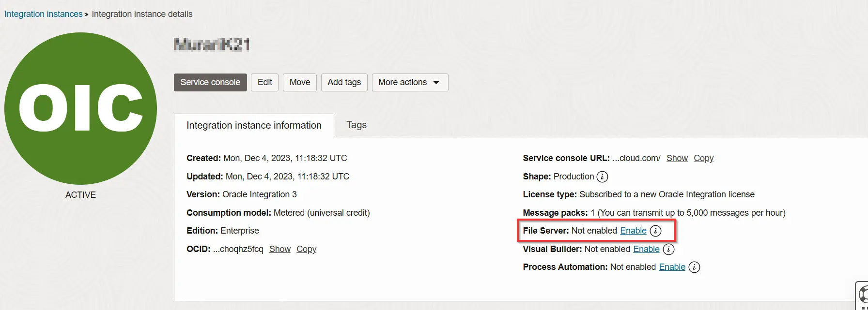Click the green OIC instance logo
Viewport: 868px width, 310px height.
(80, 108)
